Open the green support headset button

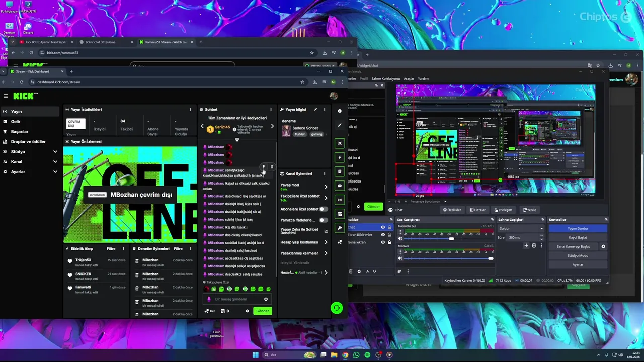337,308
